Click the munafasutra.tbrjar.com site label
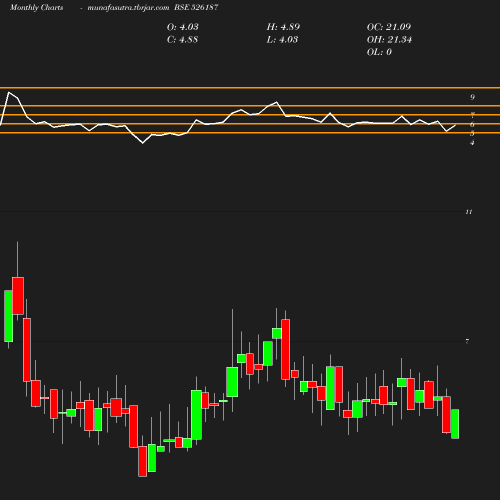 pyautogui.click(x=128, y=7)
